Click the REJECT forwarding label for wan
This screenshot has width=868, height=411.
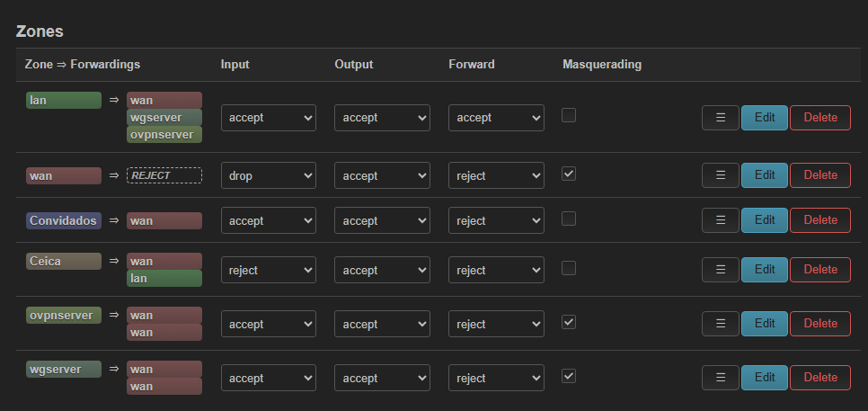(x=164, y=175)
